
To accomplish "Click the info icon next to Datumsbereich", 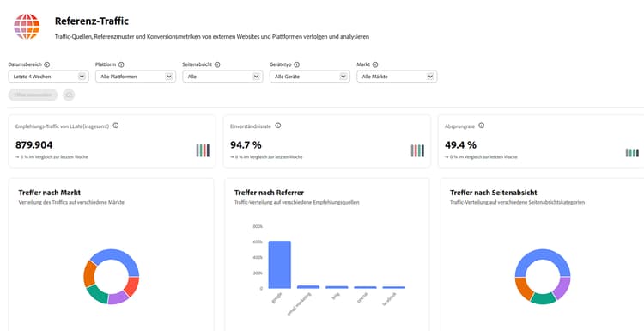I will coord(47,64).
